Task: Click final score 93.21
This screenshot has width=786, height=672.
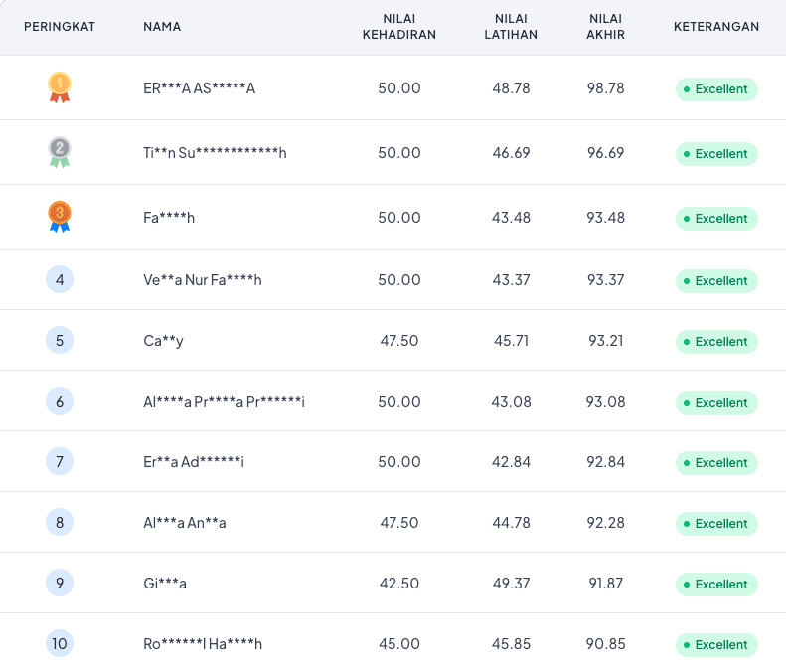Action: [x=605, y=341]
